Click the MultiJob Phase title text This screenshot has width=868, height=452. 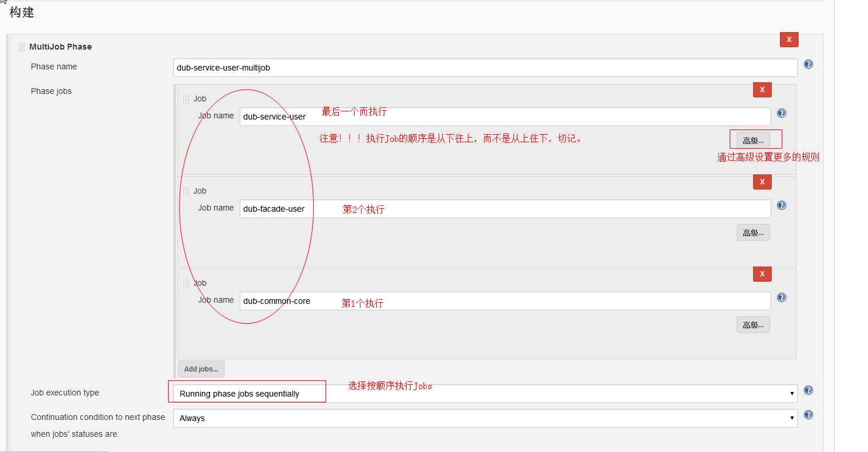point(61,47)
